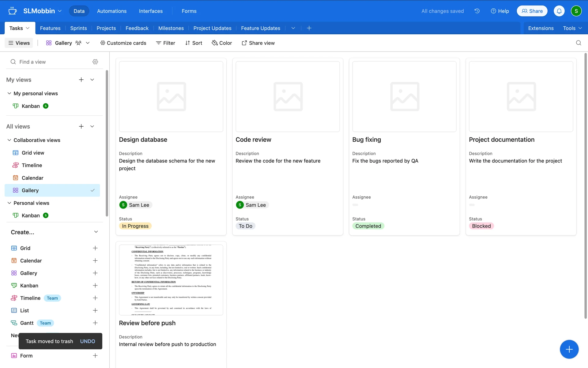588x368 pixels.
Task: Open Customize cards settings
Action: point(123,43)
